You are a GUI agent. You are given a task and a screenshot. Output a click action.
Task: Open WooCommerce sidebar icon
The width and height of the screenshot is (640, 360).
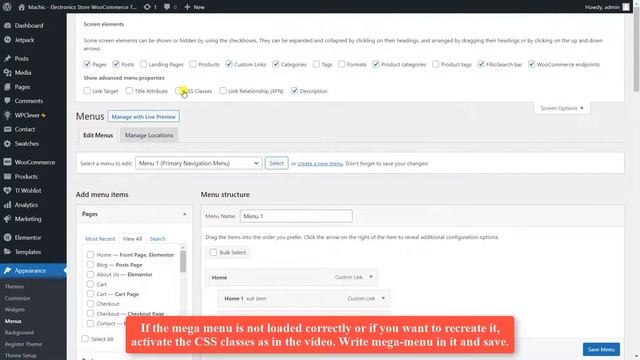tap(7, 162)
